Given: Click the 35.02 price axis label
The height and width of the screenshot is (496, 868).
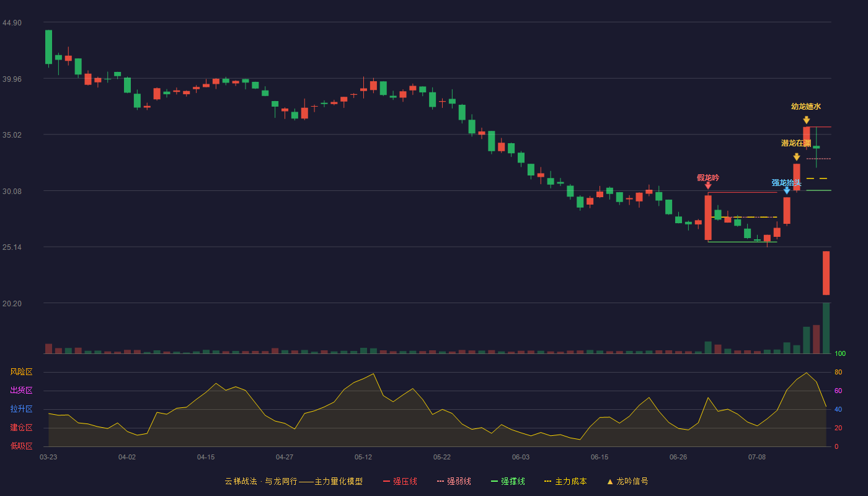Looking at the screenshot, I should pyautogui.click(x=12, y=135).
